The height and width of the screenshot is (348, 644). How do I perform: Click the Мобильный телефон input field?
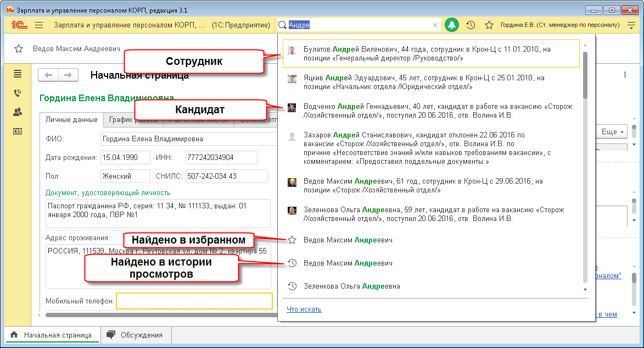(x=194, y=301)
